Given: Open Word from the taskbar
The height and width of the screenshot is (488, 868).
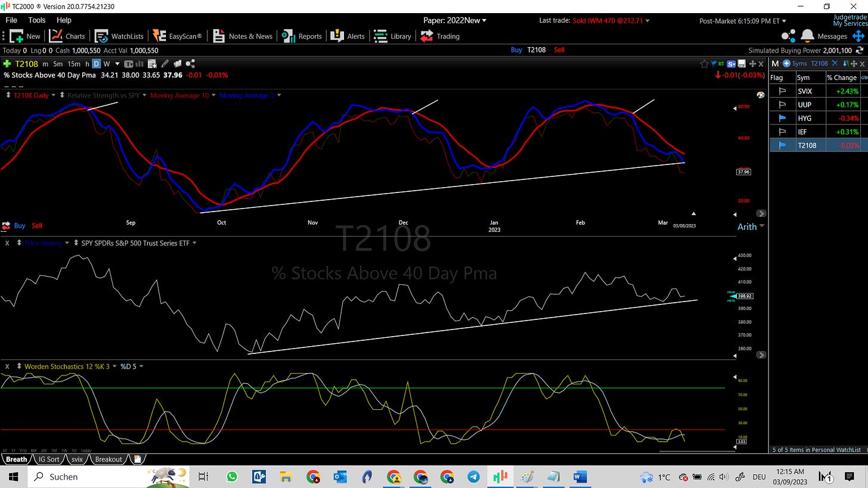Looking at the screenshot, I should (580, 477).
